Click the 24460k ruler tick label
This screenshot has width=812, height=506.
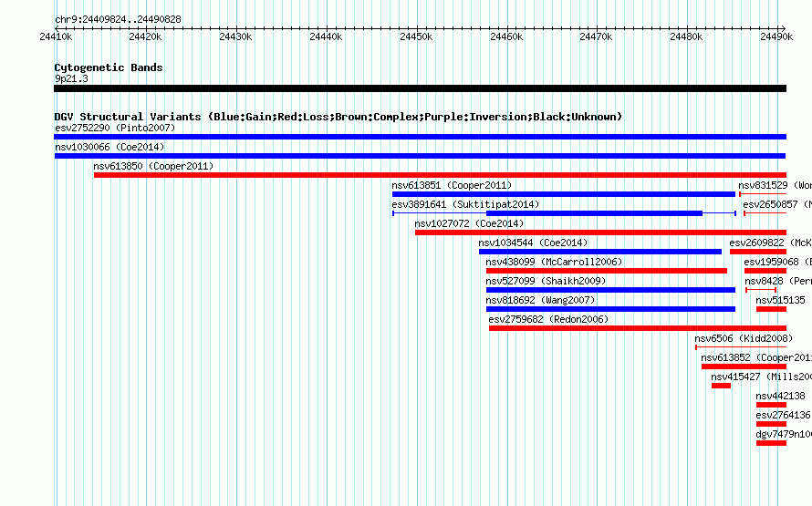(506, 36)
